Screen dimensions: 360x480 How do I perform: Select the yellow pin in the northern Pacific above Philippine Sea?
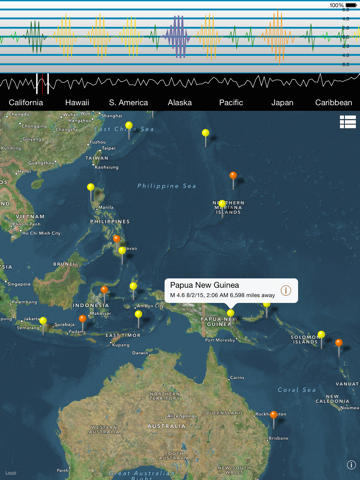205,133
